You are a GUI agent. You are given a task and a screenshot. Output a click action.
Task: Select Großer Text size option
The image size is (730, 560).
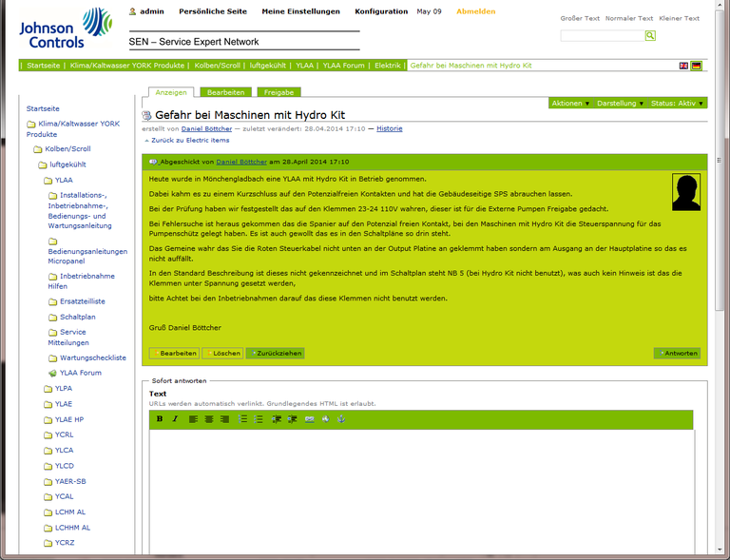pyautogui.click(x=580, y=19)
